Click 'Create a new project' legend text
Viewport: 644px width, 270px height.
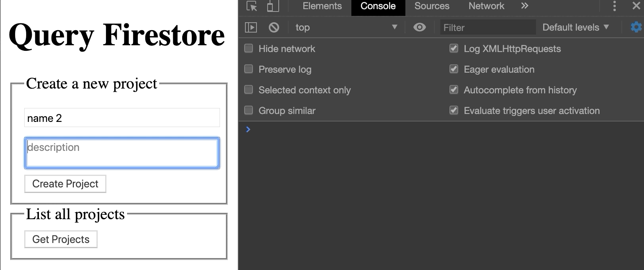[92, 84]
